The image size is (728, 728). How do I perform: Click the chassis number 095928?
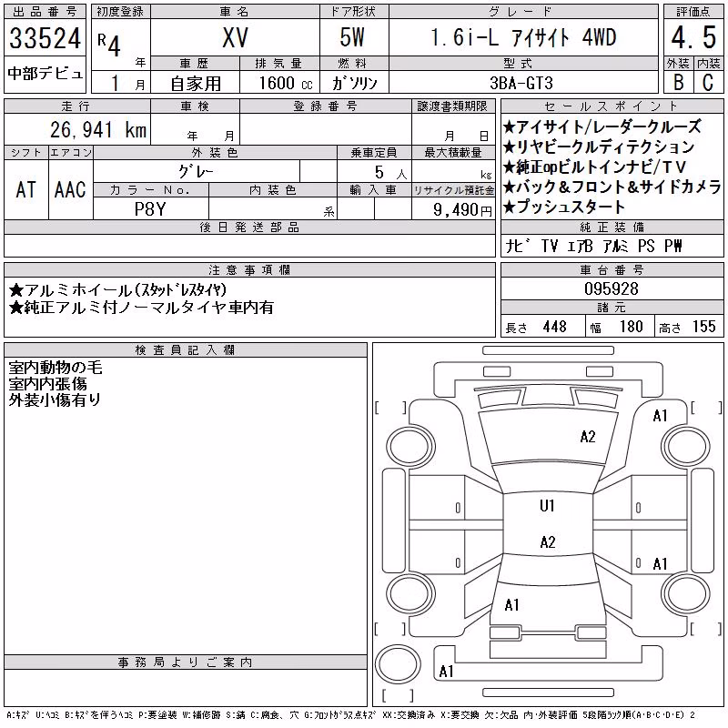(612, 288)
